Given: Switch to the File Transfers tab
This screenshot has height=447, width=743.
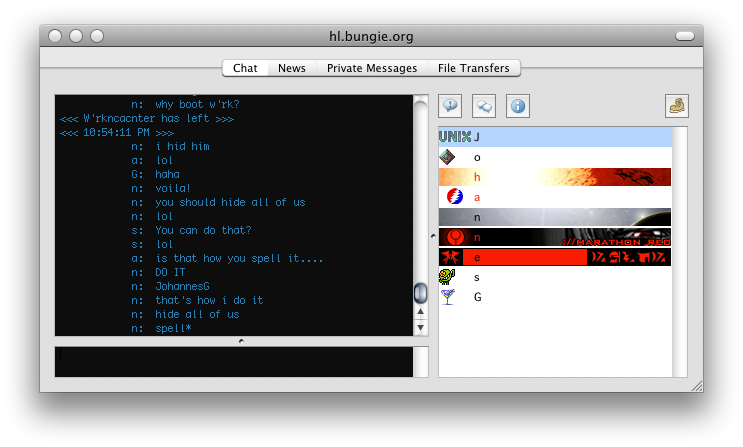Looking at the screenshot, I should pyautogui.click(x=473, y=68).
